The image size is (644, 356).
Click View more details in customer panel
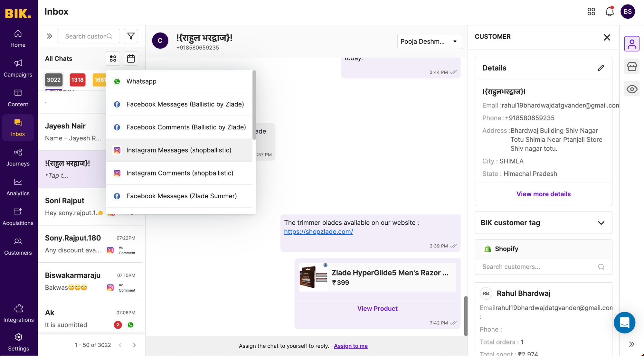543,194
